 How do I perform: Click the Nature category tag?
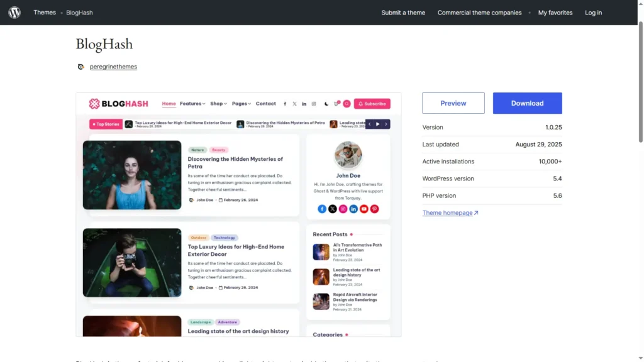click(197, 150)
